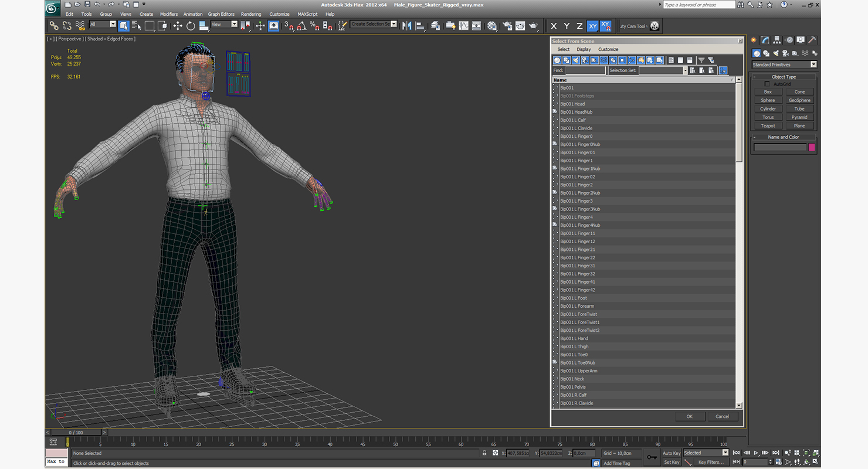
Task: Select the Lights category in Create panel
Action: 777,53
